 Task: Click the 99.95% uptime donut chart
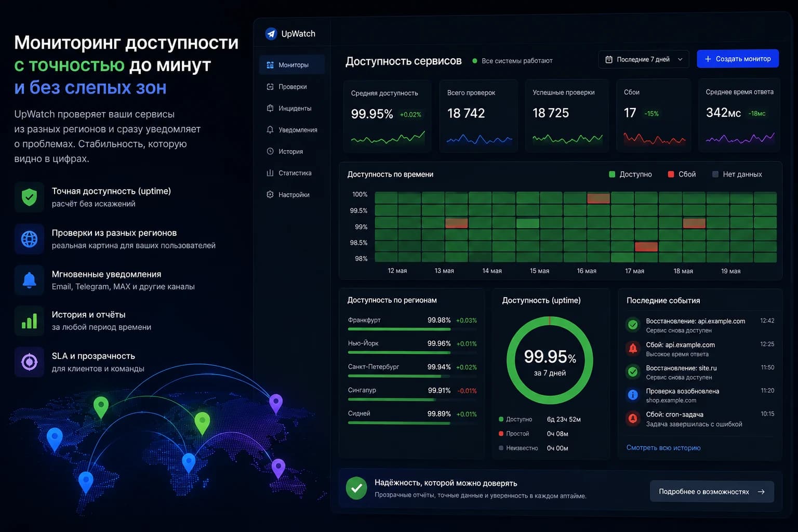[x=550, y=360]
